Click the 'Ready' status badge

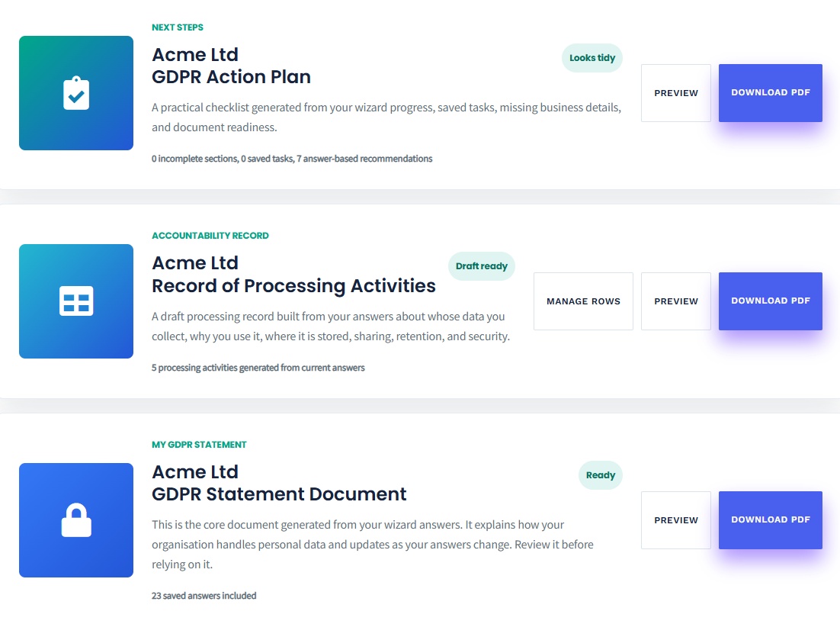point(600,475)
